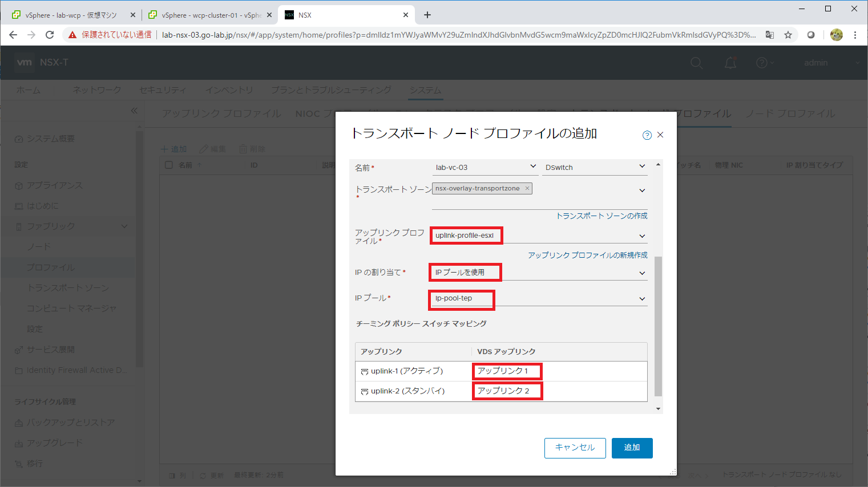Select Profiles under Fabric
This screenshot has width=868, height=487.
51,267
